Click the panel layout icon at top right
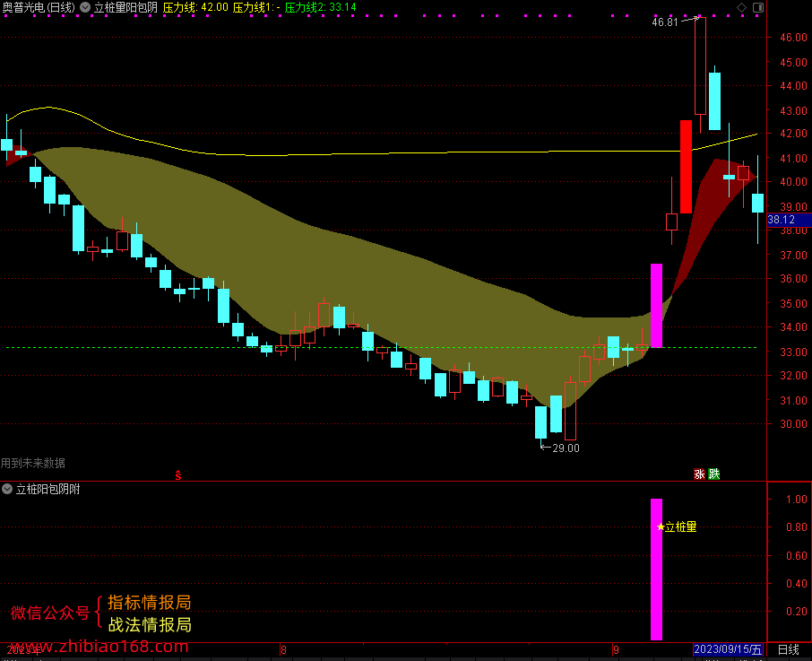Image resolution: width=812 pixels, height=661 pixels. click(758, 7)
